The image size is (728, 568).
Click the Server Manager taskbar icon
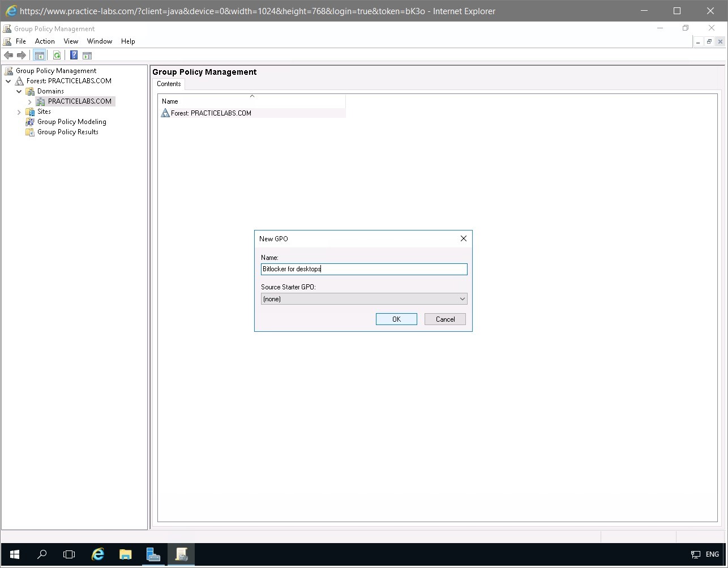tap(153, 554)
